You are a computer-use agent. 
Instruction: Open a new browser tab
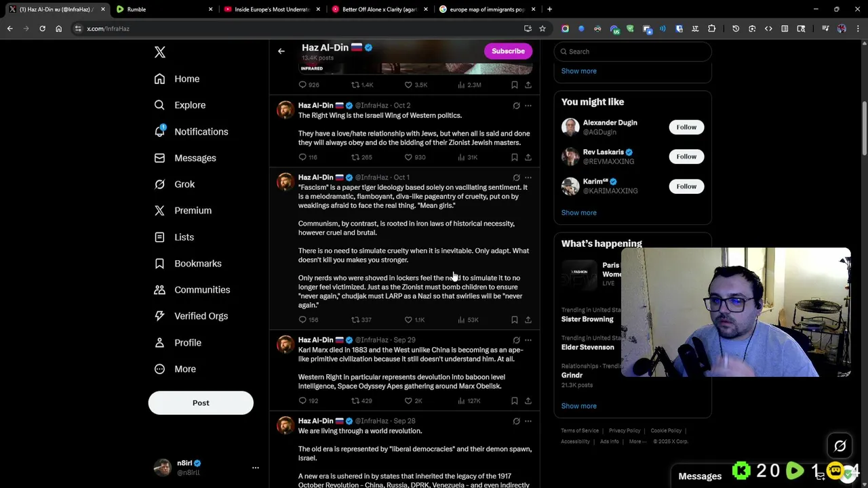pyautogui.click(x=549, y=9)
